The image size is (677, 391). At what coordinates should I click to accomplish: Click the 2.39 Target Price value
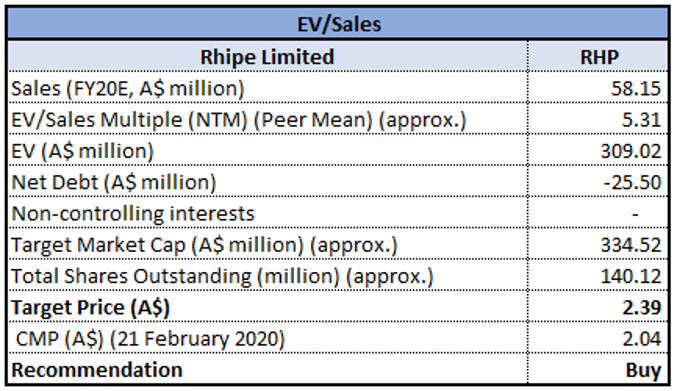pos(642,307)
